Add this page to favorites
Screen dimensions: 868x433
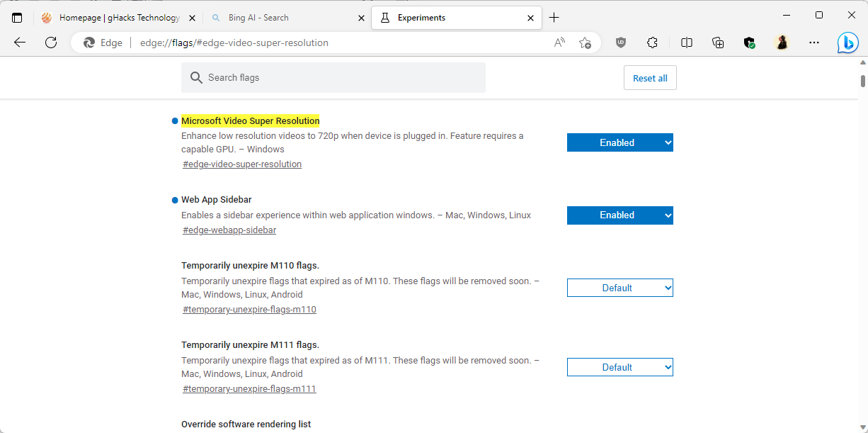(586, 43)
